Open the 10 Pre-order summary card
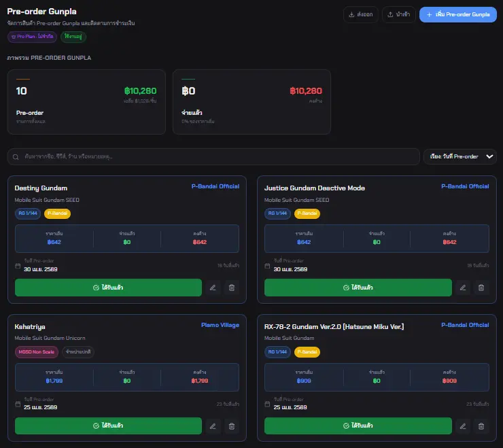Viewport: 503px width, 448px height. click(x=86, y=102)
